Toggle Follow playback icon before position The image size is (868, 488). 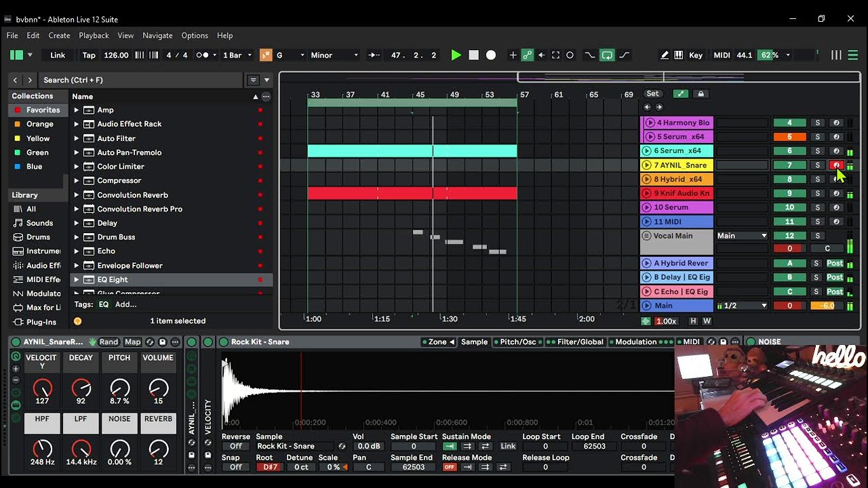374,55
